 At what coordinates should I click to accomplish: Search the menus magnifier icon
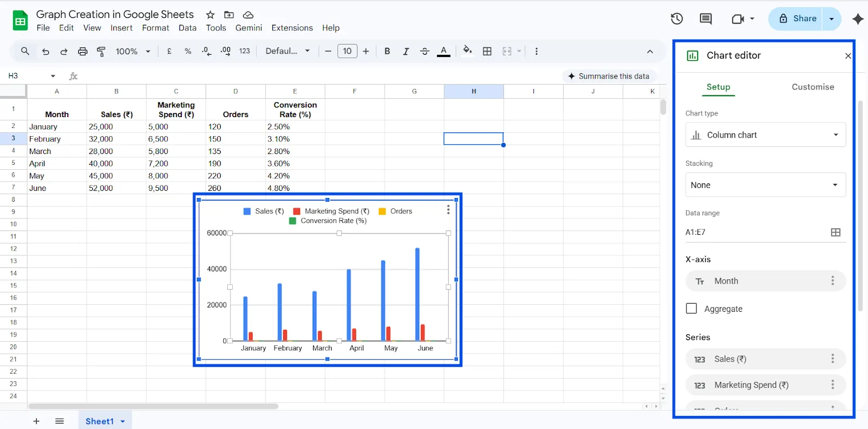[x=25, y=51]
